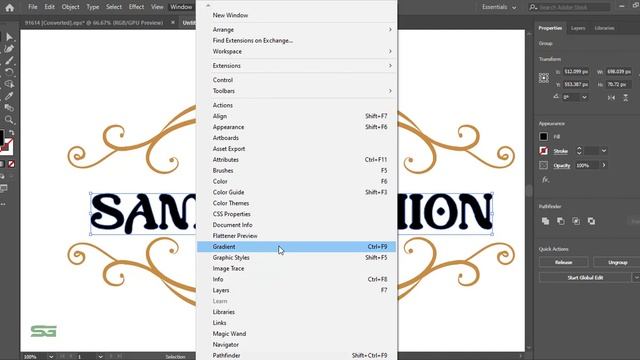Select the Blend tool

pyautogui.click(x=9, y=108)
